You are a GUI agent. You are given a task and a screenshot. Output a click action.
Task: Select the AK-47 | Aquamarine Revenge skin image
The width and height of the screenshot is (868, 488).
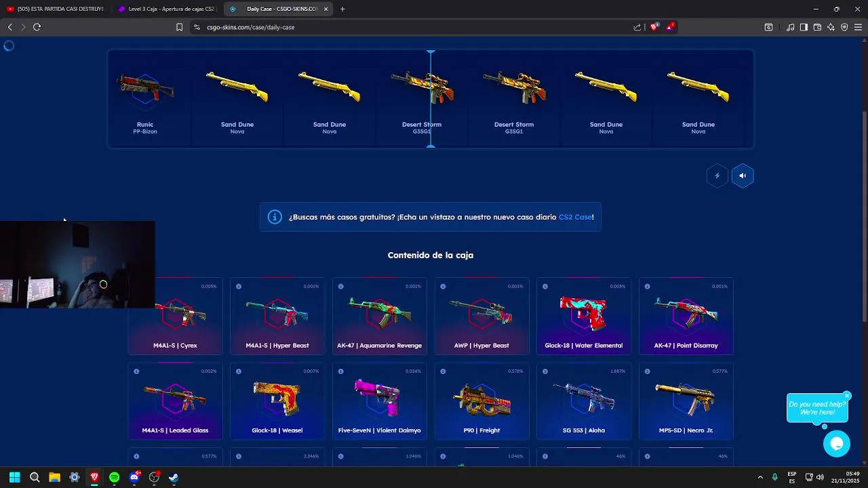tap(379, 312)
